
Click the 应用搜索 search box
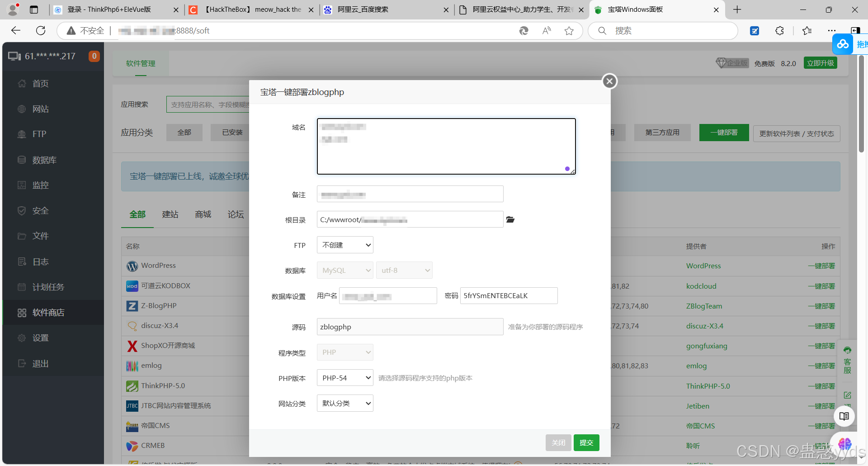click(x=208, y=105)
